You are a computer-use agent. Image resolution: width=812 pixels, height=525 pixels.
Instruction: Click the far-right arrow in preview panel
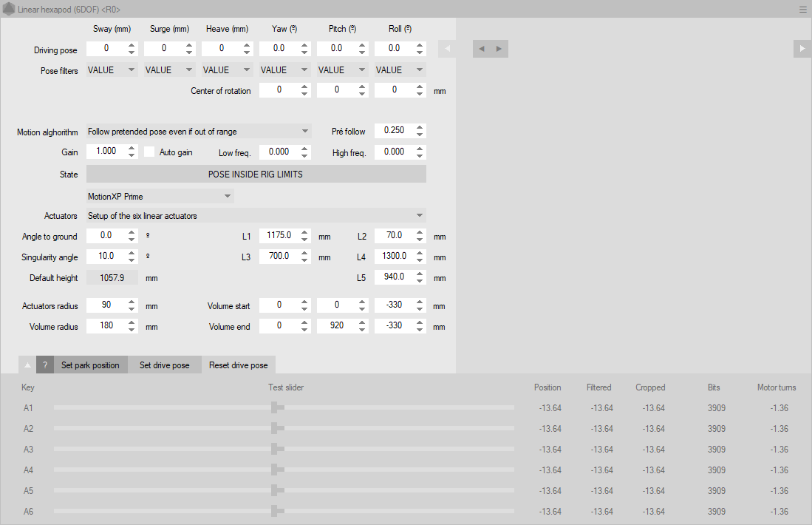[x=802, y=49]
